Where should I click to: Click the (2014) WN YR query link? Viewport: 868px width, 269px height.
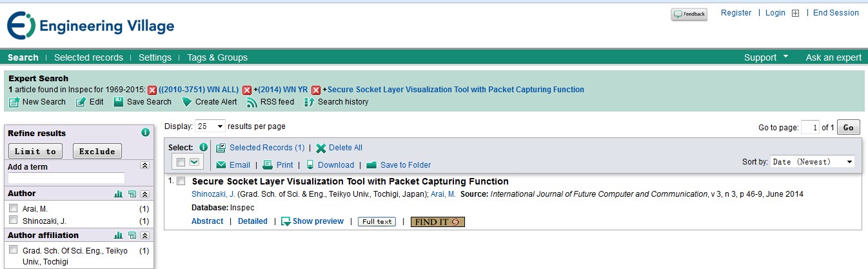pyautogui.click(x=282, y=90)
